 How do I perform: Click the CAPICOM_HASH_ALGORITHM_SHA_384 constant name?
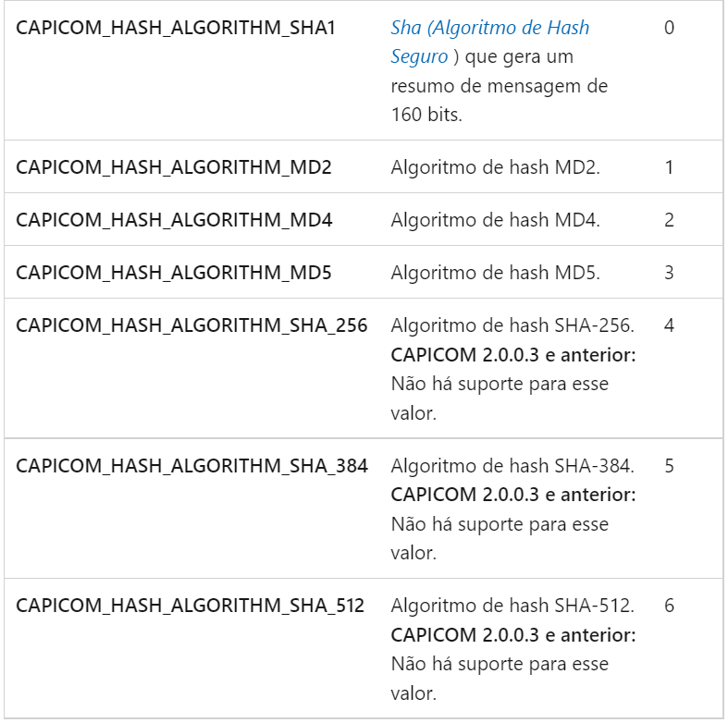[x=191, y=466]
